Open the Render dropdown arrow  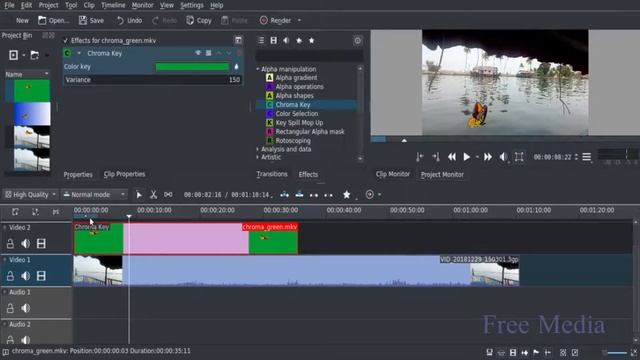(299, 20)
